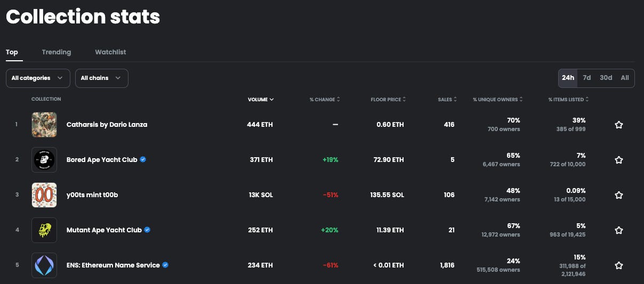Open the Watchlist tab
The height and width of the screenshot is (284, 644).
point(110,52)
